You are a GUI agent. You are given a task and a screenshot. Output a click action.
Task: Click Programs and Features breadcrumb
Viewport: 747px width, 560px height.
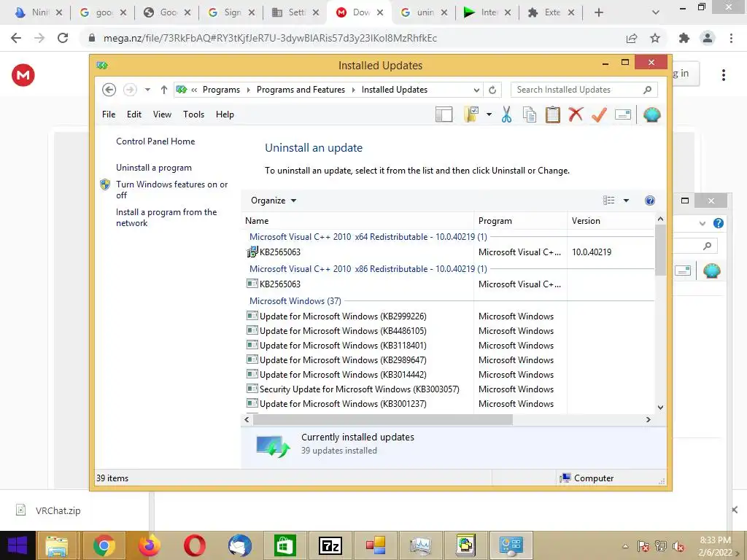(301, 90)
